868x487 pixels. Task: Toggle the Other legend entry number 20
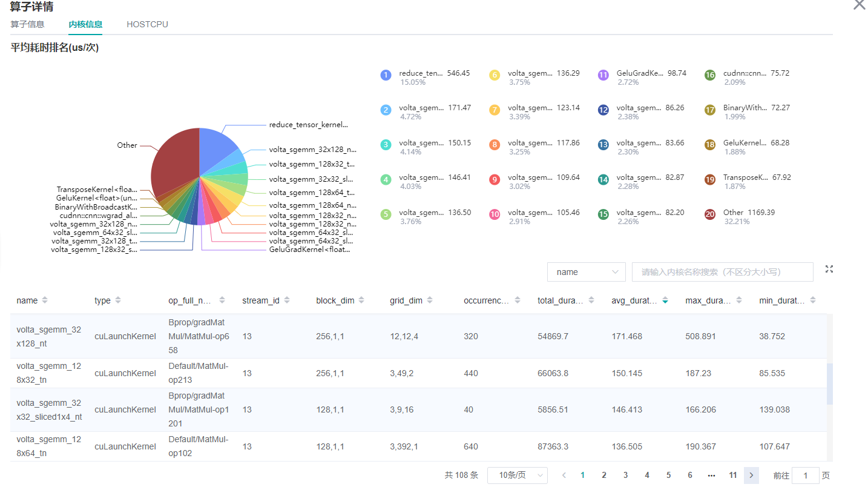710,214
